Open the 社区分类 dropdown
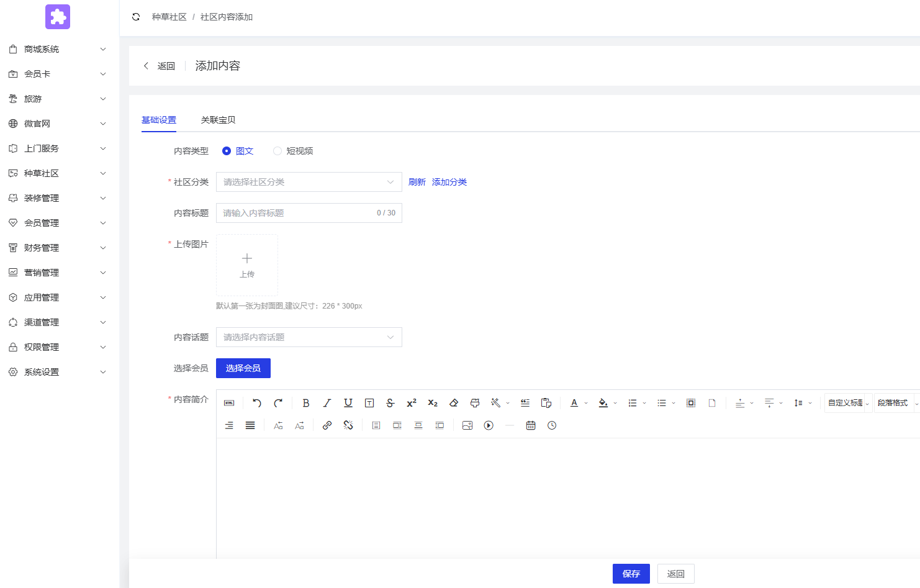 click(x=309, y=181)
